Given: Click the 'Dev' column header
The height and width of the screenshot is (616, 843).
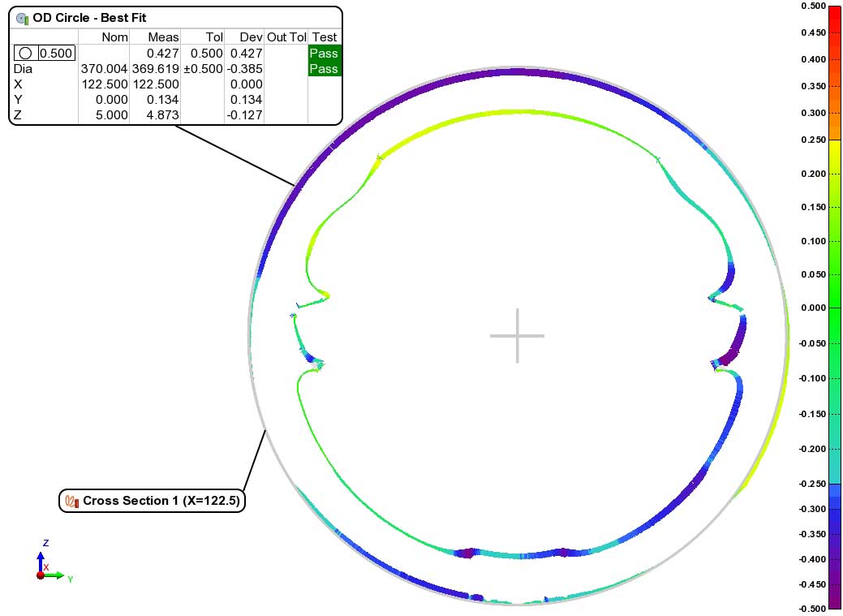Looking at the screenshot, I should [251, 37].
